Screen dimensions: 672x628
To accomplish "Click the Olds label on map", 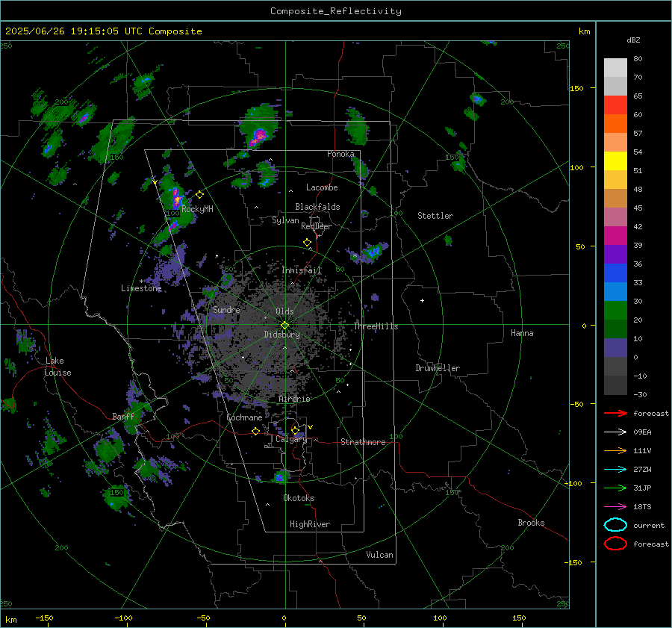I will (284, 311).
